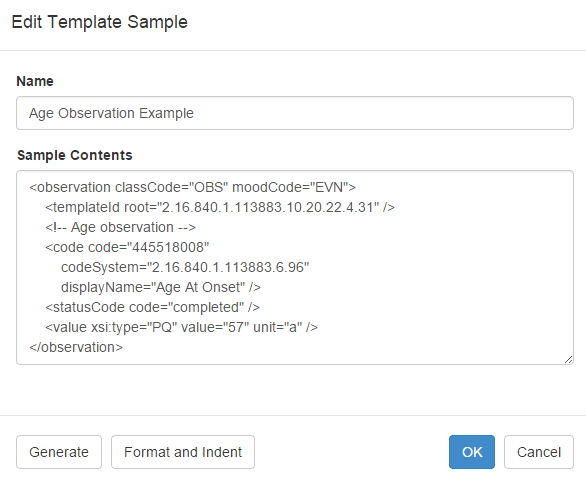Click the displayName="Age At Onset" line
Screen dimensions: 586x481
point(161,287)
